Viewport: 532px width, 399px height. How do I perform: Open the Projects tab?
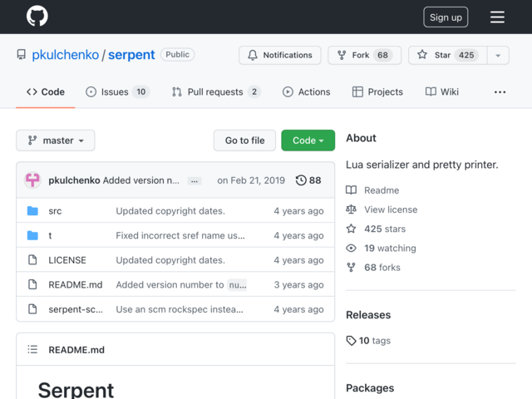pyautogui.click(x=377, y=92)
